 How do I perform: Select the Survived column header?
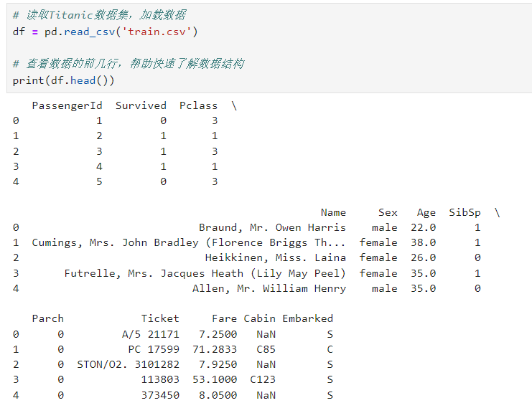tap(141, 105)
